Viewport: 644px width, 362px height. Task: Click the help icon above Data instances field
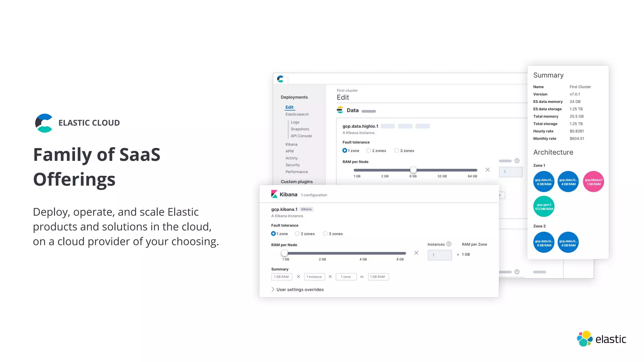click(517, 161)
